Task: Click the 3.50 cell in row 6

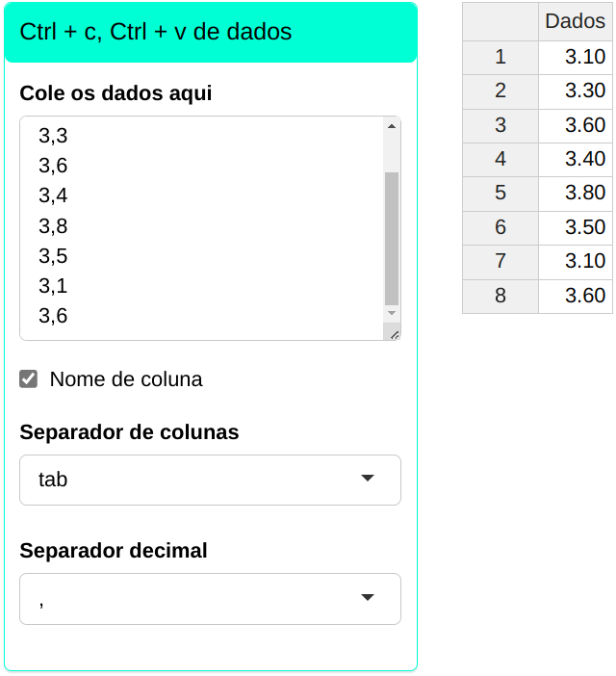Action: 575,227
